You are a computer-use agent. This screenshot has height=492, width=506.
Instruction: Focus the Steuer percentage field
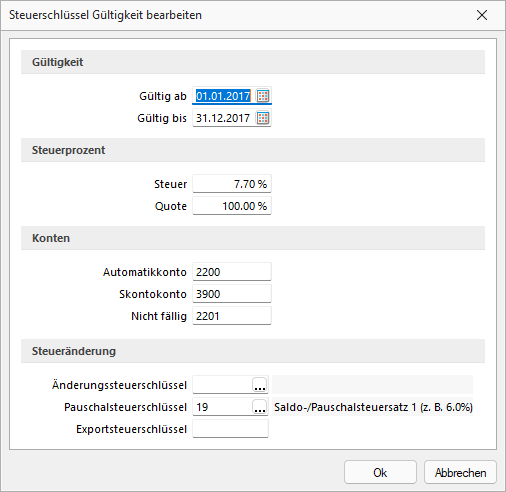click(x=232, y=184)
